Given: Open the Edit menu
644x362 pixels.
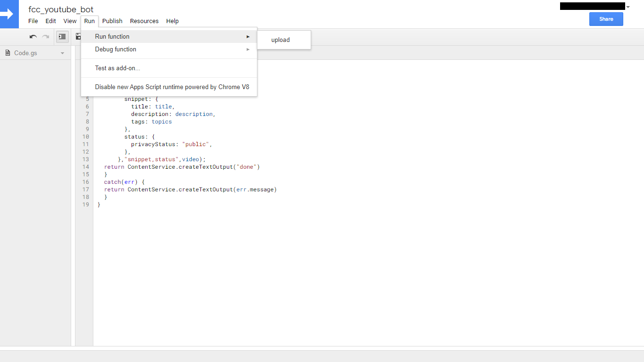Looking at the screenshot, I should [x=51, y=21].
